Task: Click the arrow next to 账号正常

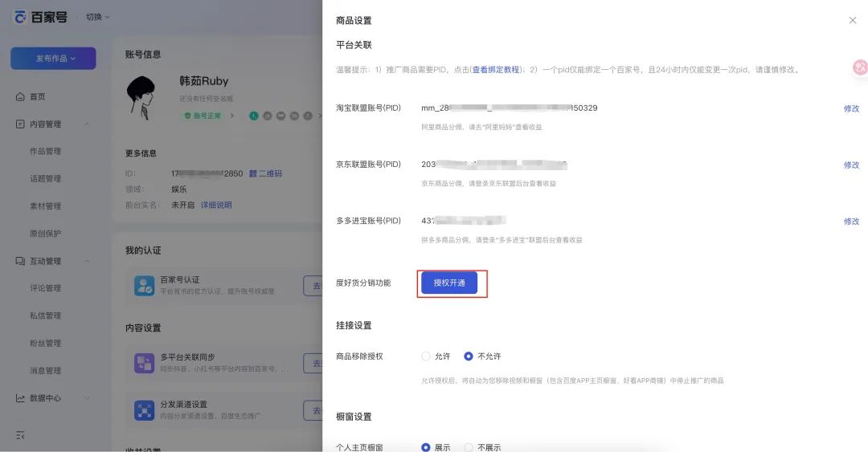Action: (x=232, y=116)
